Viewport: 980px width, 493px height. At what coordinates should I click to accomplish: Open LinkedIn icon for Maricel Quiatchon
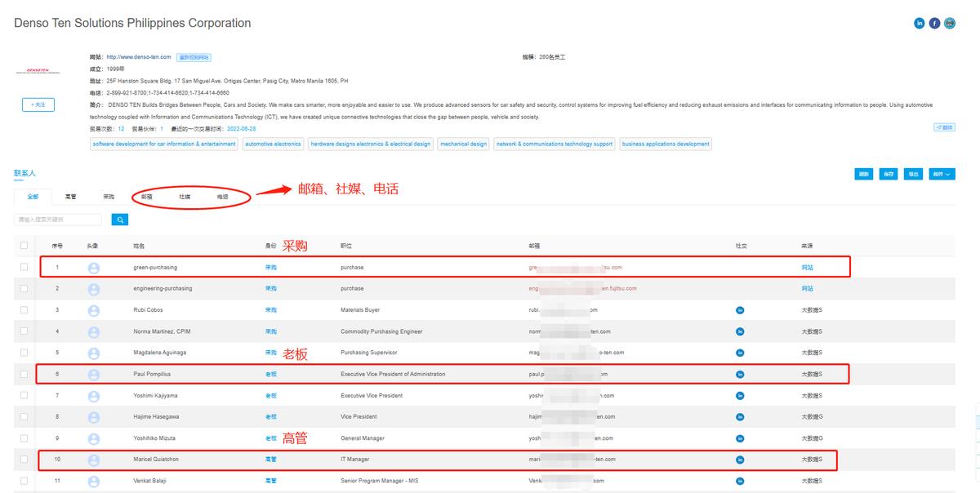(x=740, y=460)
